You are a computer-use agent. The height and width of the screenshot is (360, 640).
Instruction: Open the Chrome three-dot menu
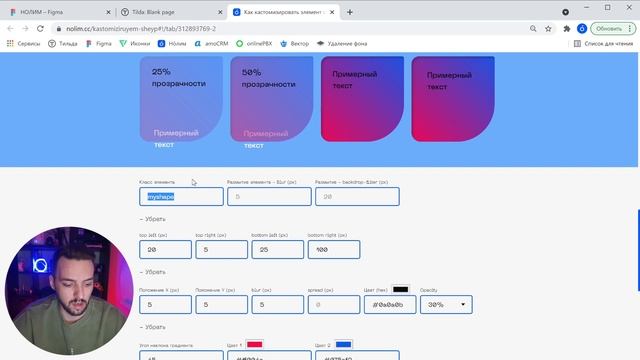coord(630,29)
